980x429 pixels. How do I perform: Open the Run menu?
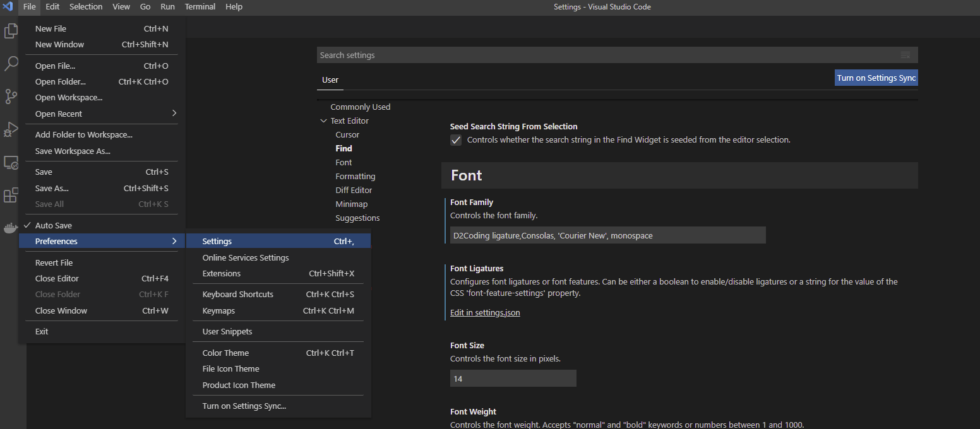pos(168,7)
